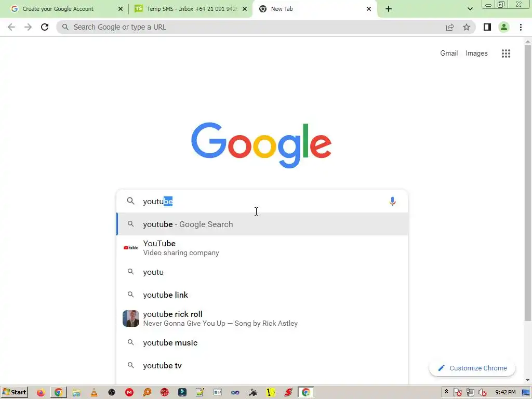Screen dimensions: 532x399
Task: Click the blue infinity taskbar icon
Action: pos(235,393)
